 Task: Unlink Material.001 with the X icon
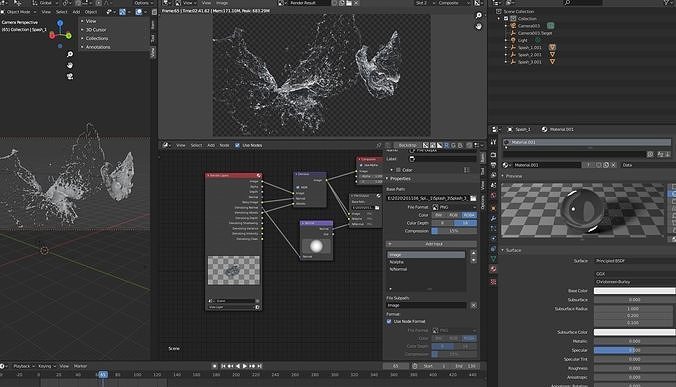click(x=613, y=165)
